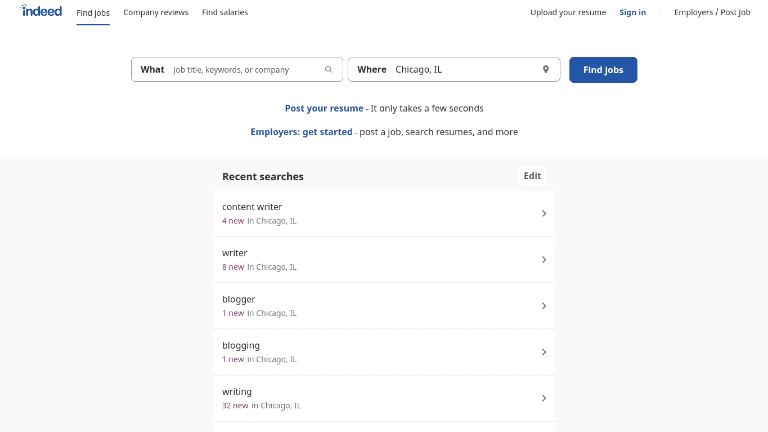Click the arrow next to writing search
Viewport: 768px width, 432px height.
(x=543, y=398)
